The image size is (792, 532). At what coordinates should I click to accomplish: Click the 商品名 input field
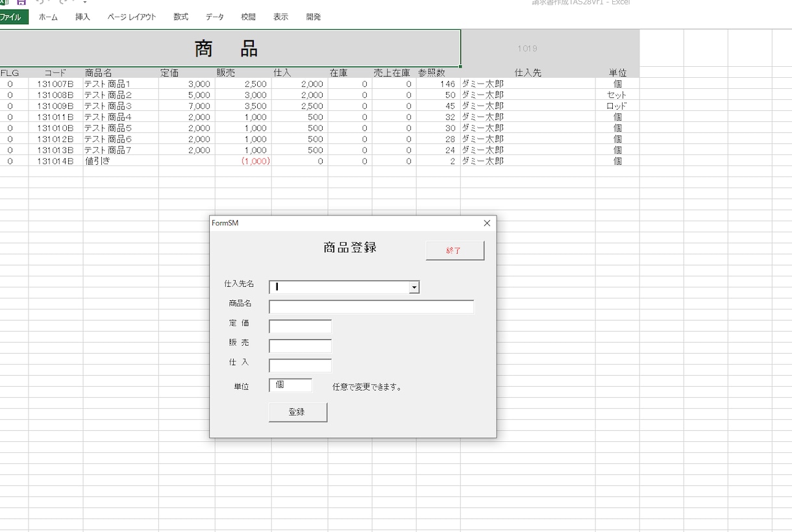click(371, 307)
